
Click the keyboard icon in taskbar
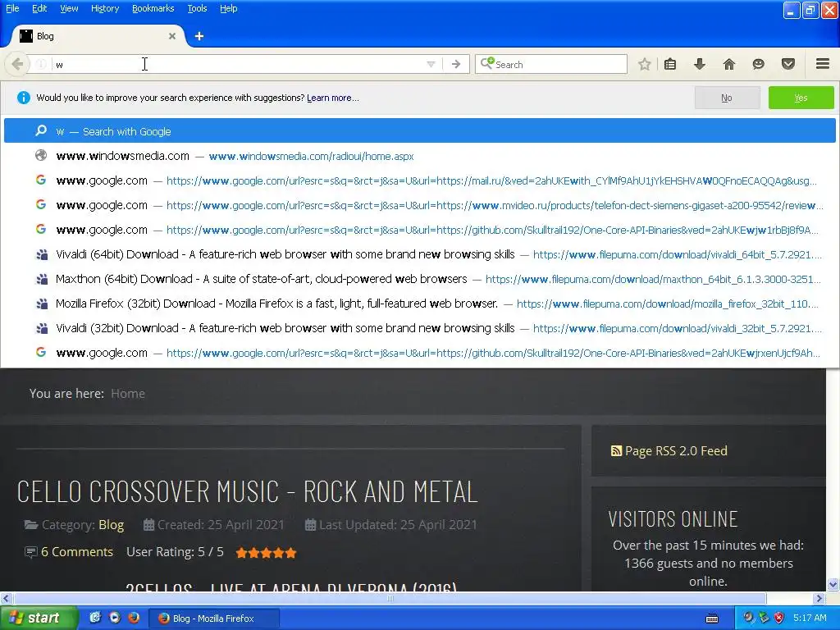pos(712,619)
